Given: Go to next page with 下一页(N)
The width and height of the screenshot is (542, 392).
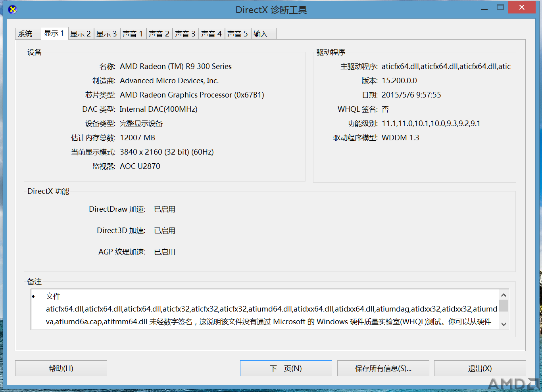Looking at the screenshot, I should [286, 368].
